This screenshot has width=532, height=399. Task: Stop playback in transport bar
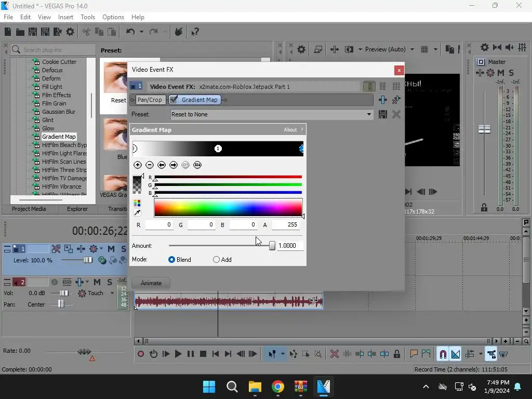point(203,354)
